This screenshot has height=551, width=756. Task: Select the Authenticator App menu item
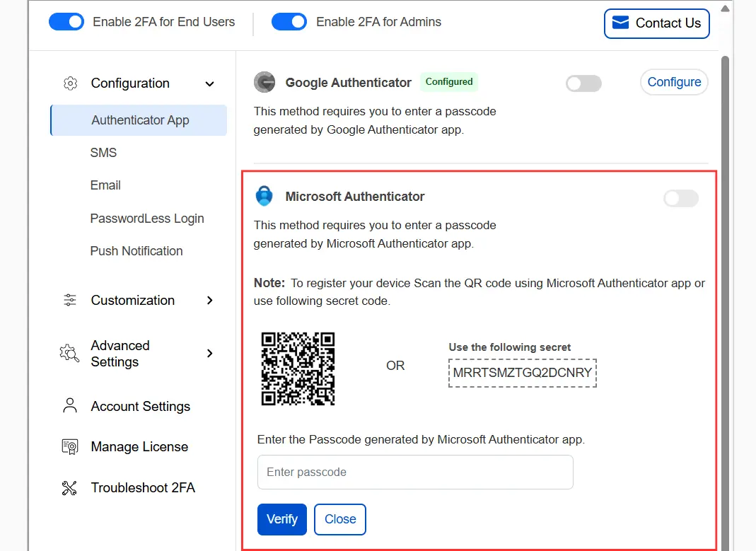pyautogui.click(x=139, y=120)
